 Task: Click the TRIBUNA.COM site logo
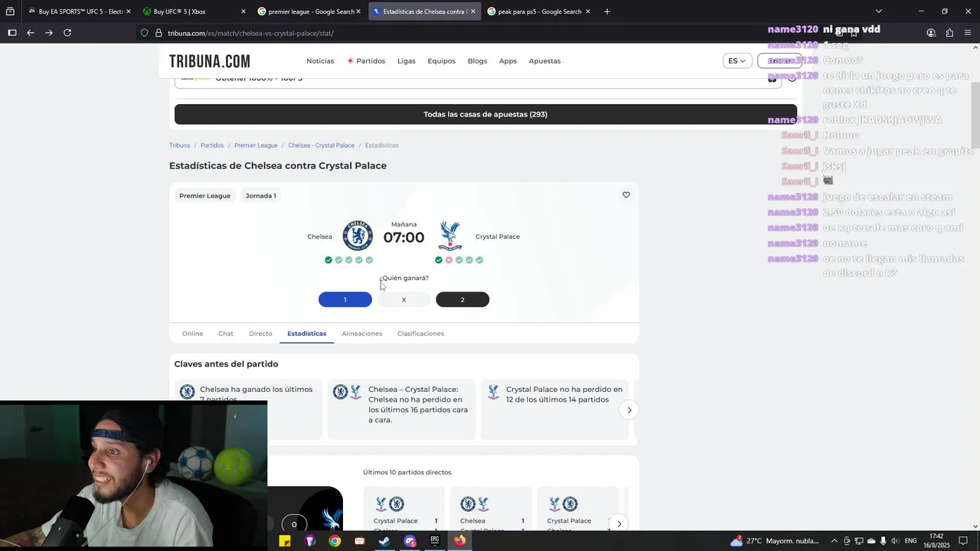(x=209, y=61)
